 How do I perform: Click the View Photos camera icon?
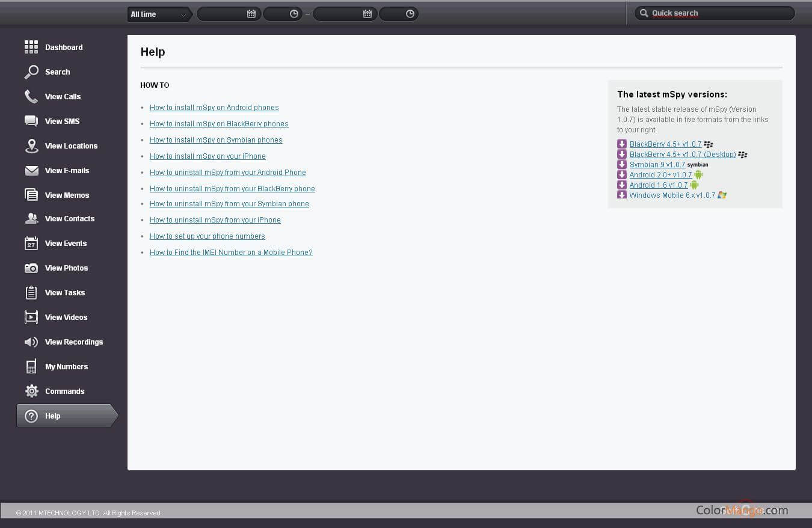tap(31, 268)
